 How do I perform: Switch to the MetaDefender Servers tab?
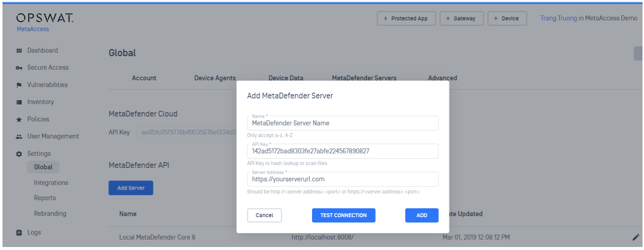(364, 78)
